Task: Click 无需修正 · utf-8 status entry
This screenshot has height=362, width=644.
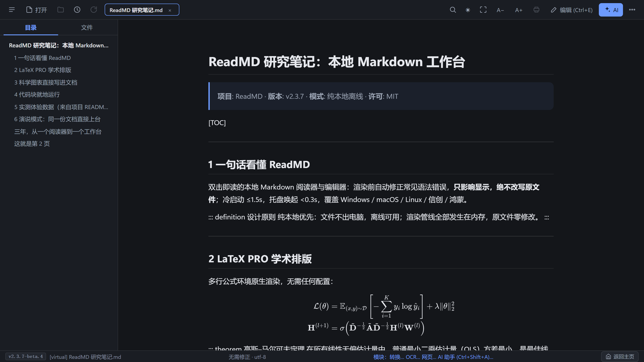Action: [247, 357]
